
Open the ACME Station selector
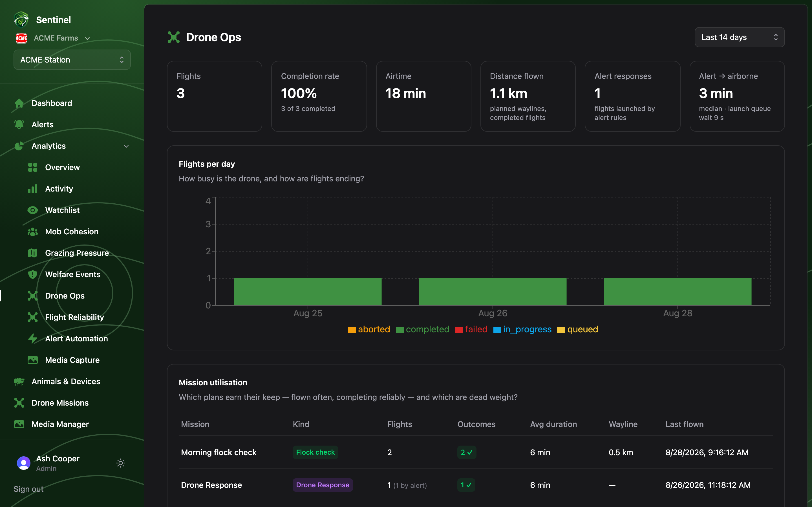(72, 60)
